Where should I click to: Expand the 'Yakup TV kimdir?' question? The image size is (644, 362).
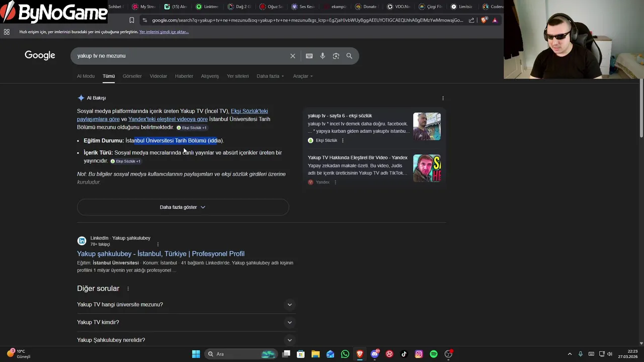[185, 322]
